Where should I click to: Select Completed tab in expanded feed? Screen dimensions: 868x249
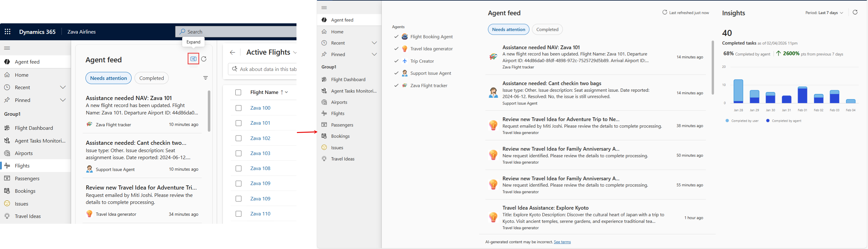coord(547,29)
